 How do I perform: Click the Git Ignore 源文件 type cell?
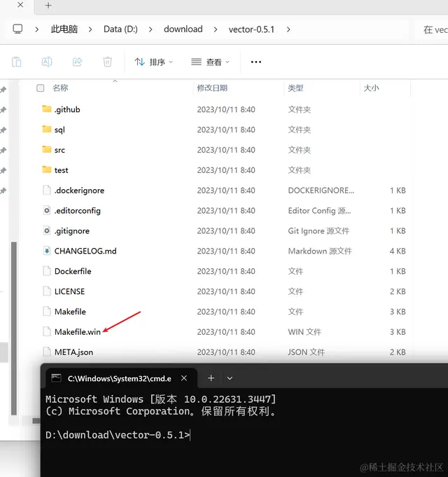318,231
